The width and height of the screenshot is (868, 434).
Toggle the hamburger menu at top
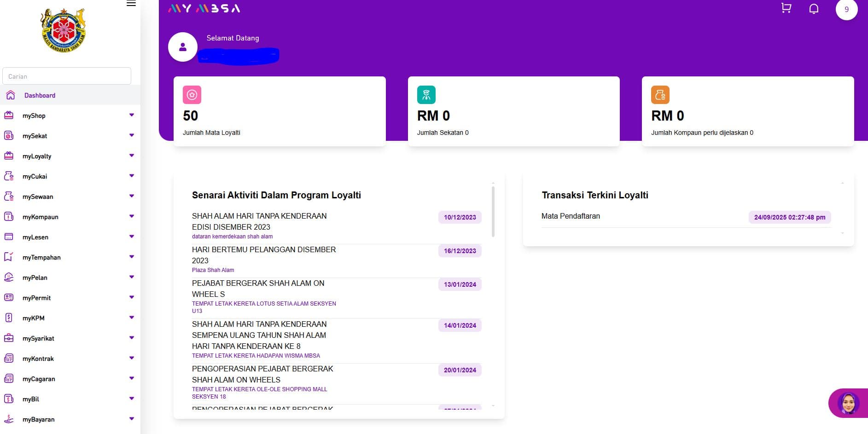(131, 4)
